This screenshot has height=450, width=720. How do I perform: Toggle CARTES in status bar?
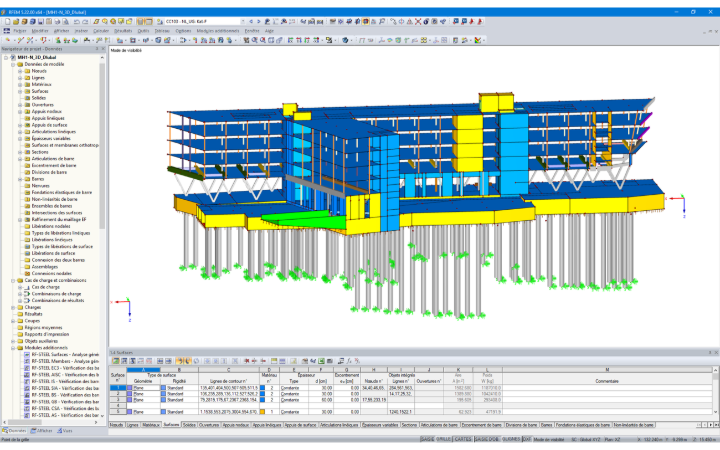tap(462, 439)
